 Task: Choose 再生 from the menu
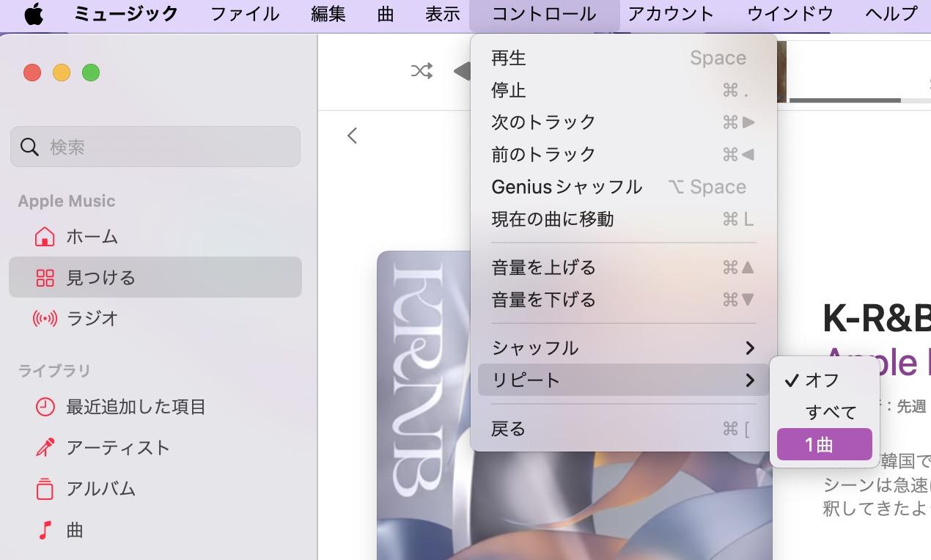623,58
